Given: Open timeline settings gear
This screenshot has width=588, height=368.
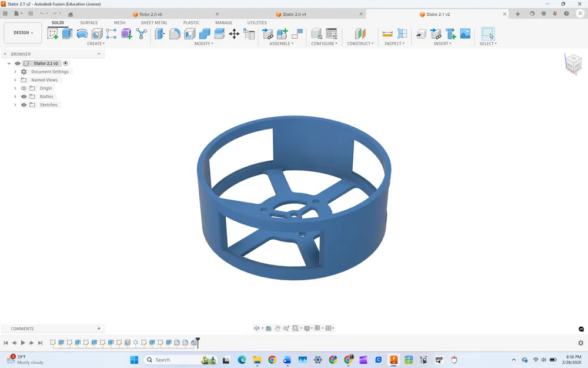Looking at the screenshot, I should pos(581,343).
